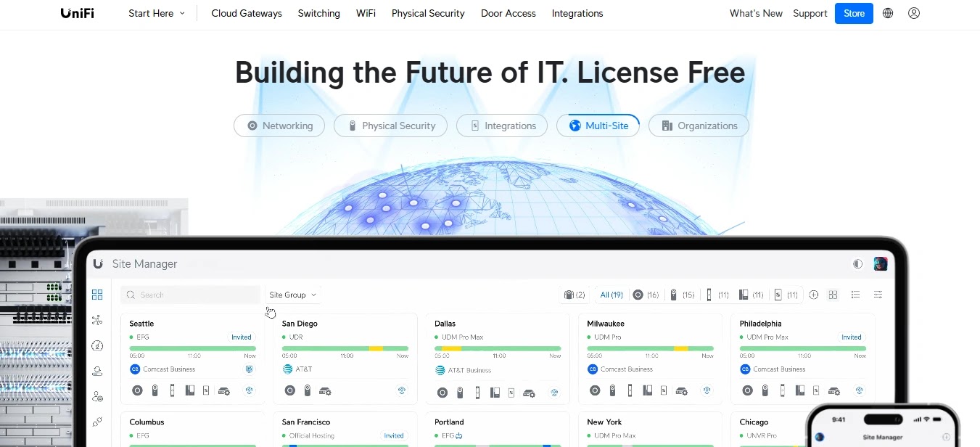Open Seattle's Network application icon
The height and width of the screenshot is (447, 980).
137,390
